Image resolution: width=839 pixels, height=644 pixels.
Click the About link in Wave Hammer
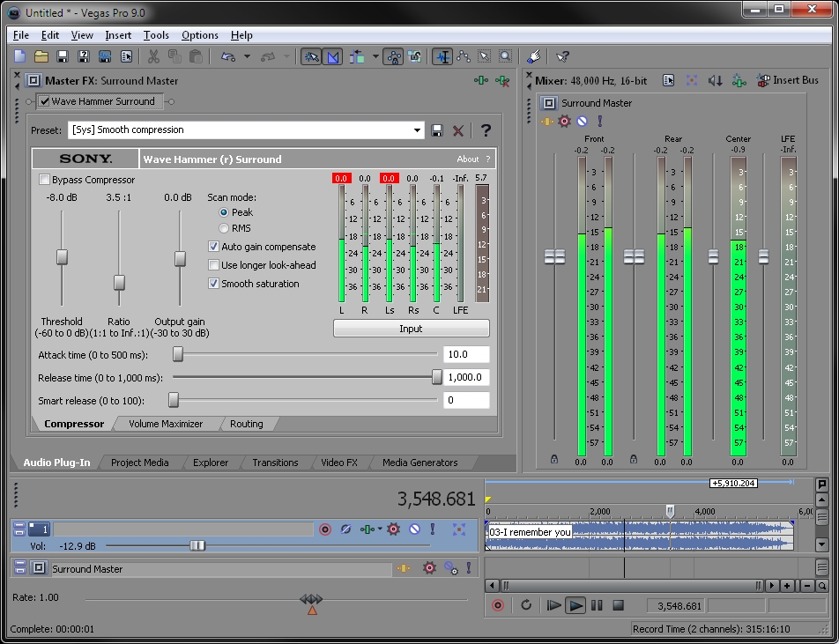point(468,159)
